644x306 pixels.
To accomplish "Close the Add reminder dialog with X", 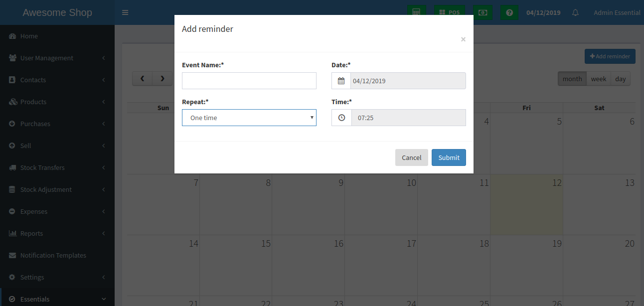I will [463, 39].
